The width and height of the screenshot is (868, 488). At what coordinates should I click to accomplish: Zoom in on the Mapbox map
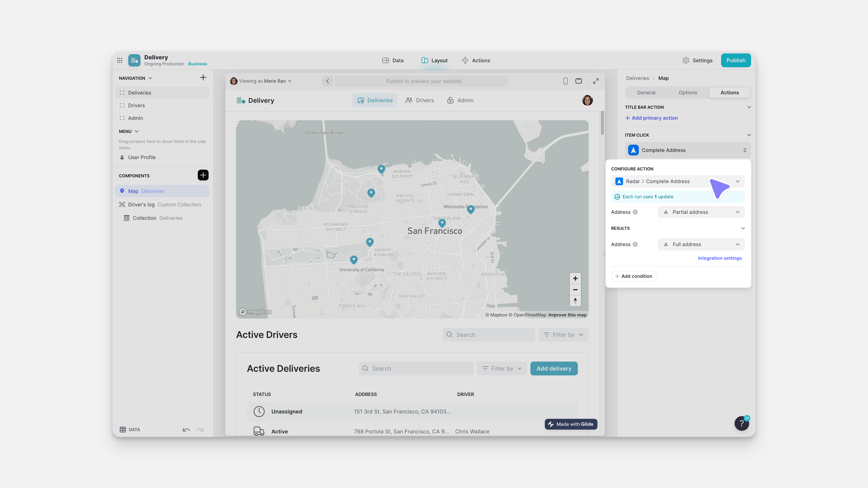pyautogui.click(x=575, y=279)
